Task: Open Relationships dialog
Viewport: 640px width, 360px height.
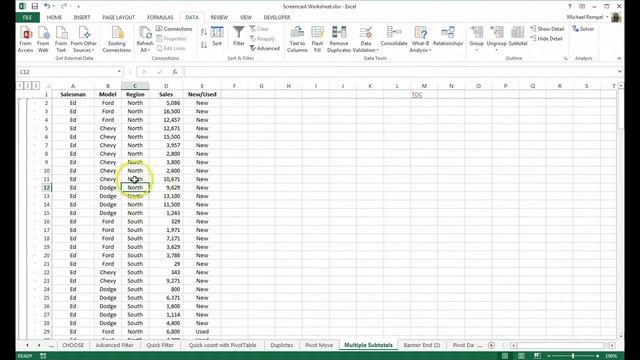Action: 448,36
